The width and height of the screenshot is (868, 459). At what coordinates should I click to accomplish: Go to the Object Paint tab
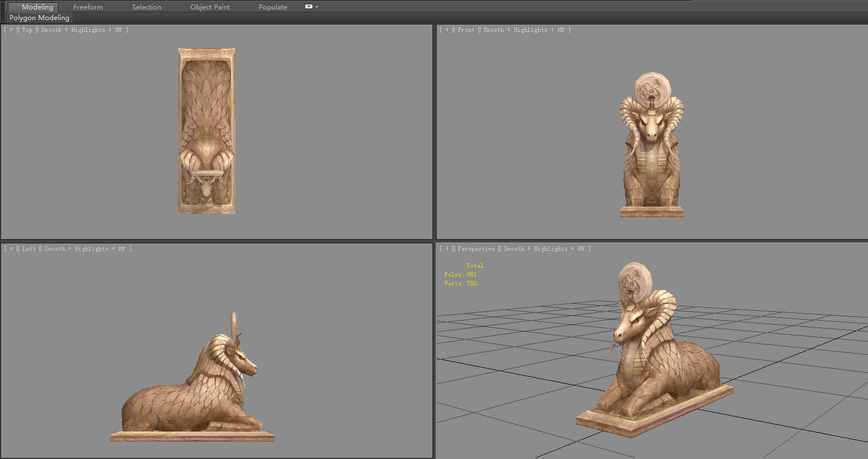tap(210, 7)
